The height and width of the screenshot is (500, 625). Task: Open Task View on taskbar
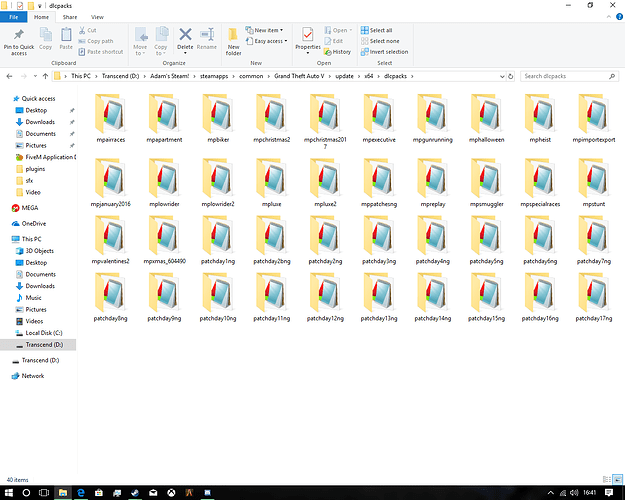click(x=44, y=493)
